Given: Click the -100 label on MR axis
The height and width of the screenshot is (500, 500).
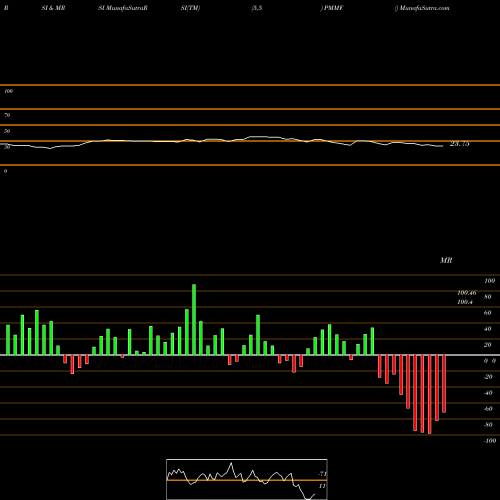Looking at the screenshot, I should (x=490, y=441).
